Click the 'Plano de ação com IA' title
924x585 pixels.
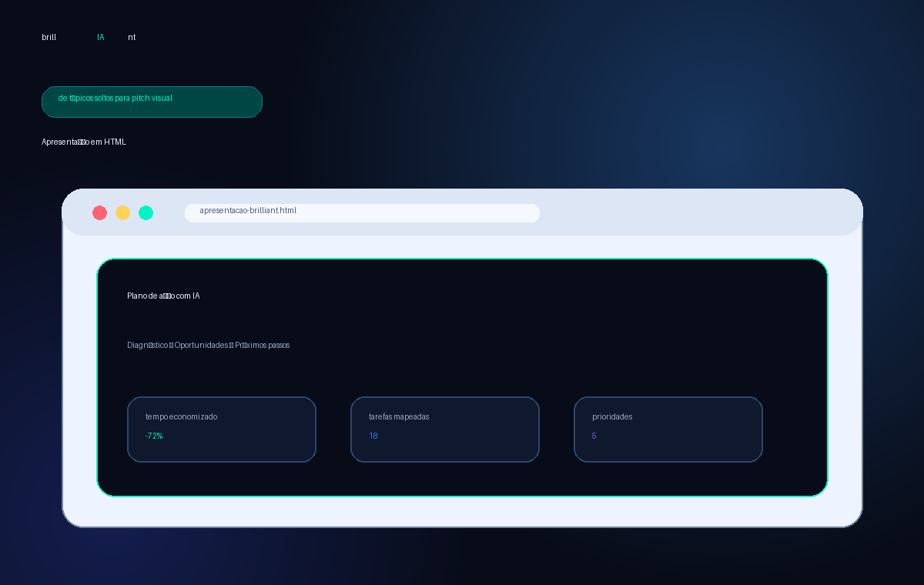[163, 296]
